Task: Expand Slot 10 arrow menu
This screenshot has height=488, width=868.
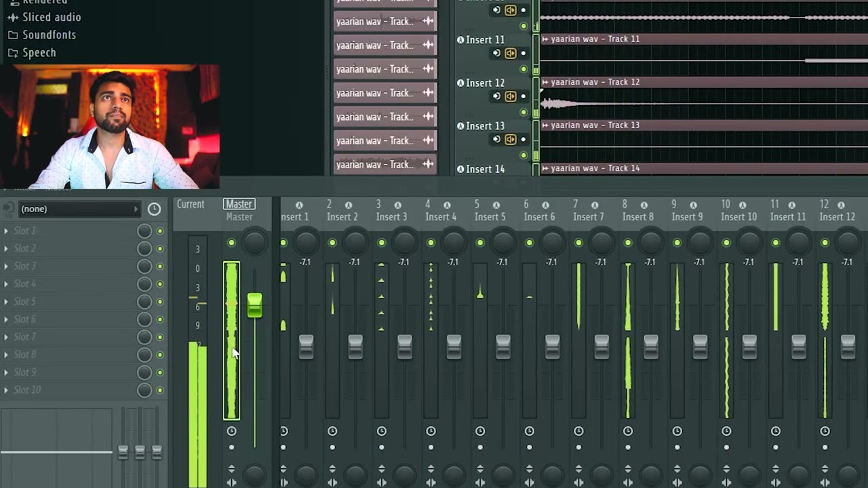Action: (x=6, y=390)
